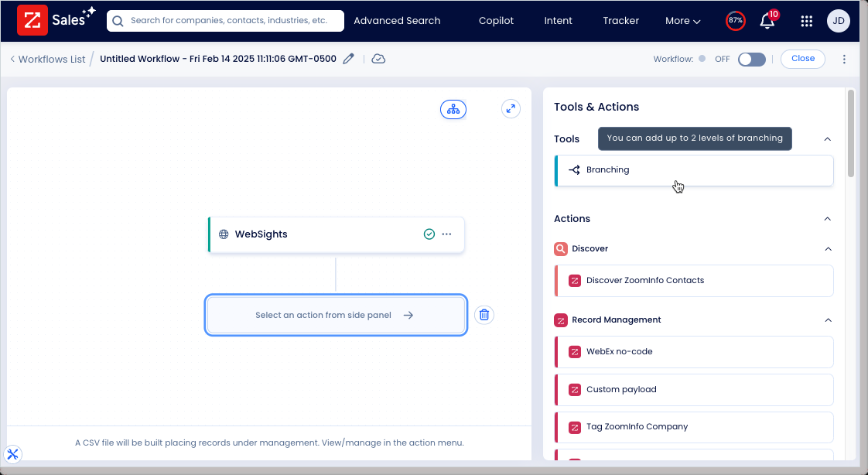Image resolution: width=868 pixels, height=475 pixels.
Task: Open the More dropdown menu
Action: (682, 21)
